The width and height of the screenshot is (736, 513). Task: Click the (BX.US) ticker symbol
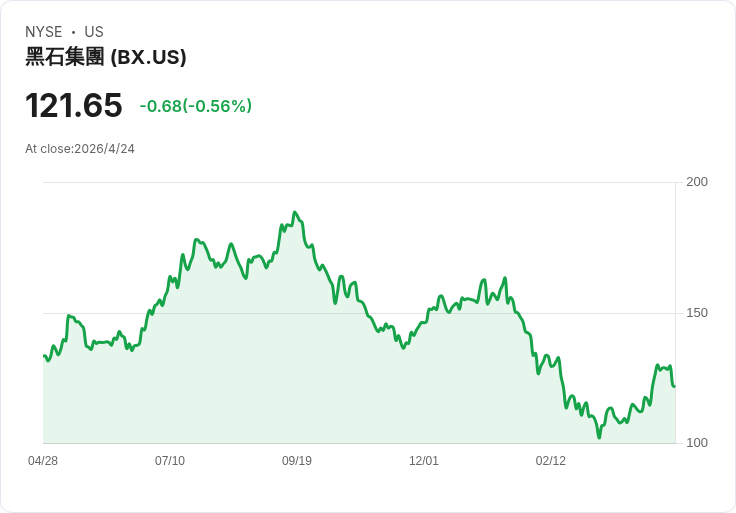click(148, 57)
